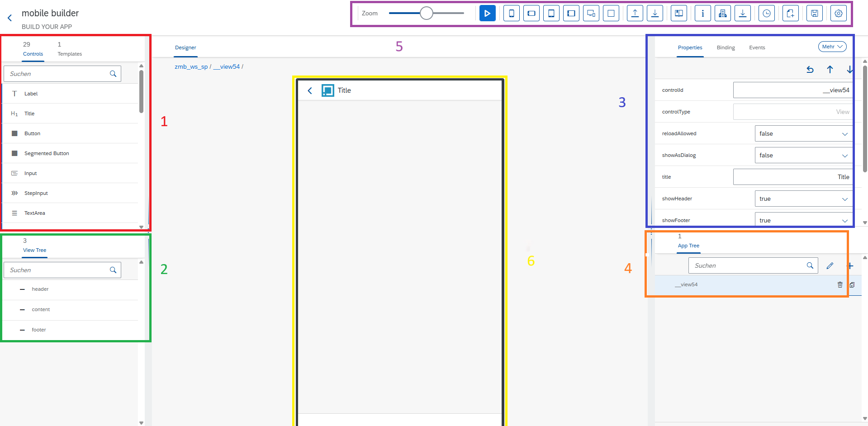Switch preview to landscape tablet layout

click(x=571, y=14)
